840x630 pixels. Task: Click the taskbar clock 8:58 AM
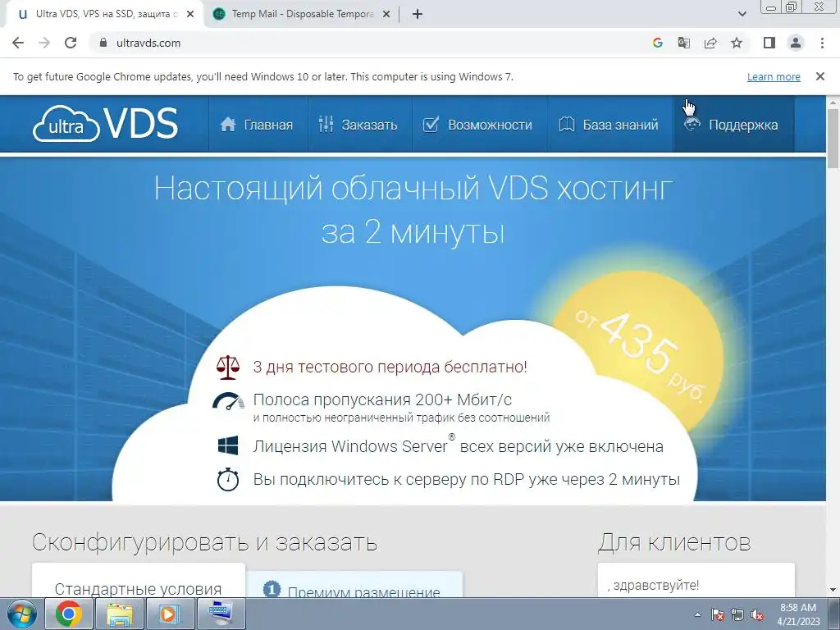798,614
